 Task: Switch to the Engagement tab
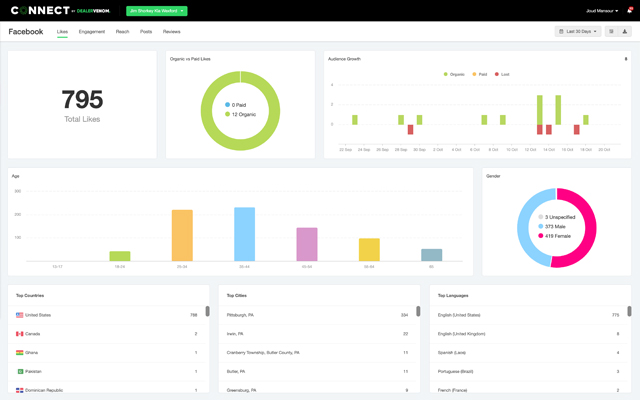[x=92, y=32]
